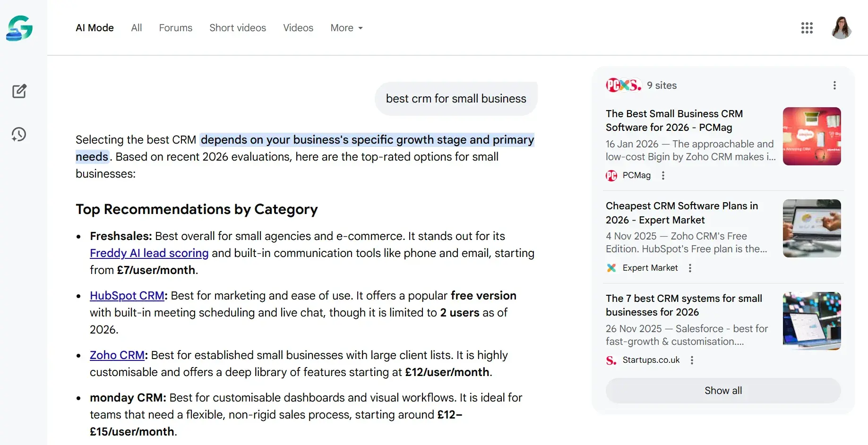Click the stacked site icons next to '9 sites'
Image resolution: width=868 pixels, height=445 pixels.
point(623,85)
